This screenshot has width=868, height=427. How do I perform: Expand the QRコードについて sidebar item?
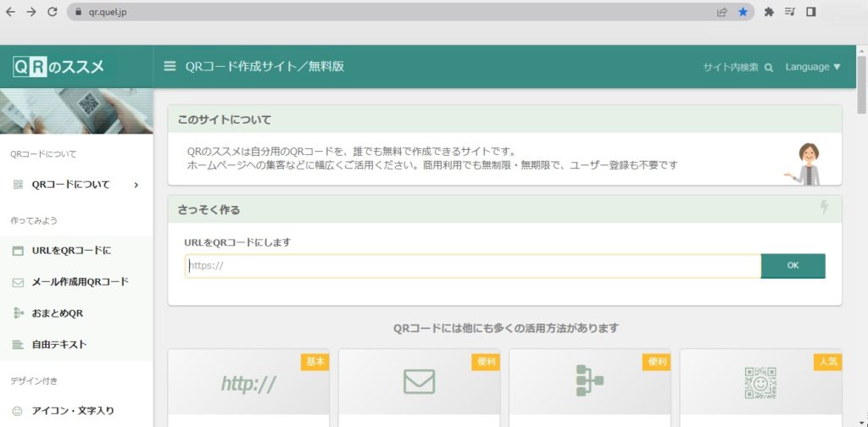tap(76, 185)
